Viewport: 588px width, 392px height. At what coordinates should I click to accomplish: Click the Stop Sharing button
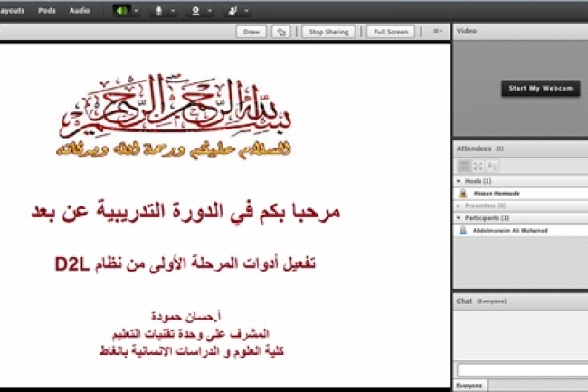328,32
